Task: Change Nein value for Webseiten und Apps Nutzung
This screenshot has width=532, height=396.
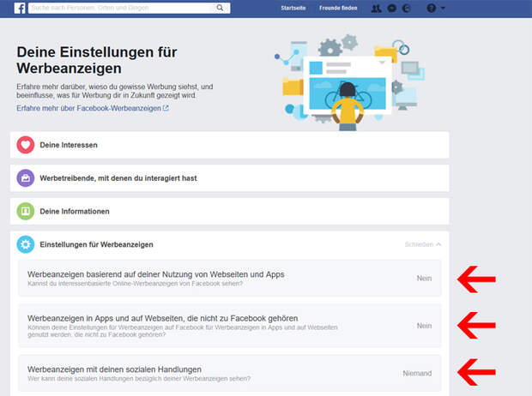Action: (x=424, y=279)
